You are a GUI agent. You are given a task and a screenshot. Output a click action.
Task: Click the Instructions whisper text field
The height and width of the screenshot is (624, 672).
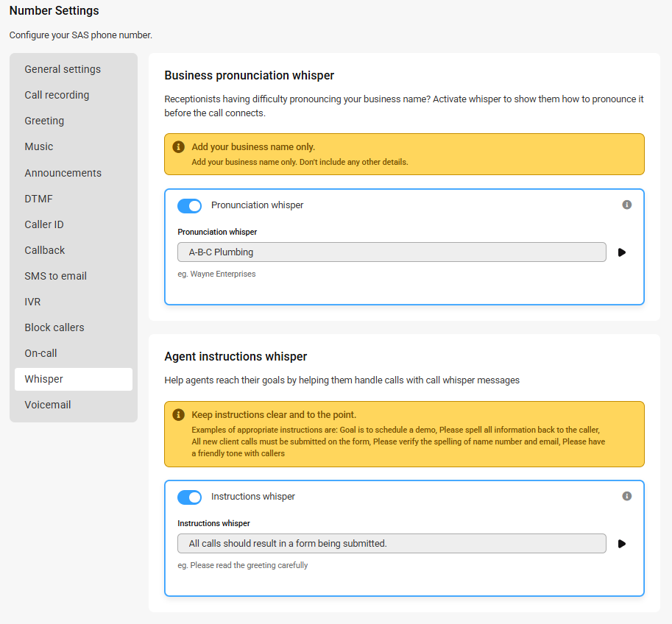pos(392,544)
